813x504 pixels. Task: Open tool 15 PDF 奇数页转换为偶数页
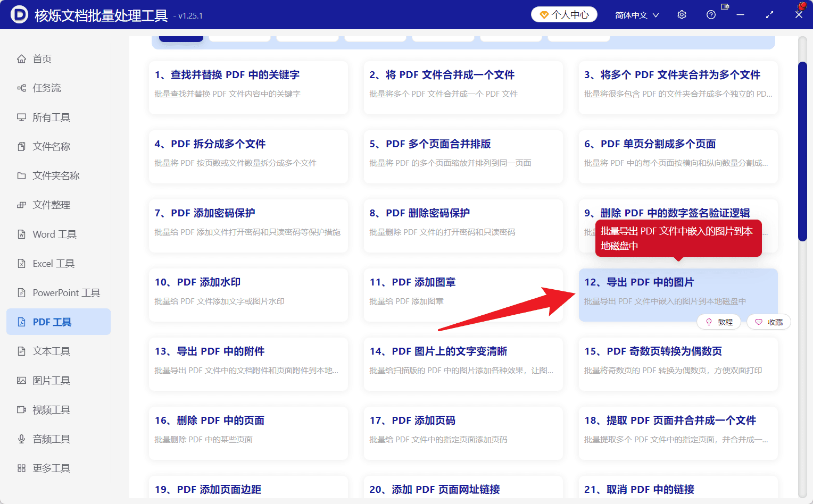point(678,364)
